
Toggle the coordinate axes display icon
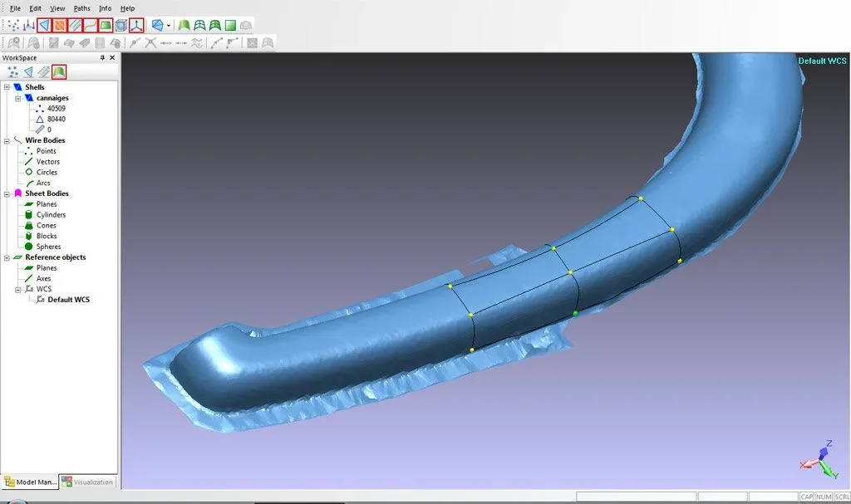click(x=136, y=25)
